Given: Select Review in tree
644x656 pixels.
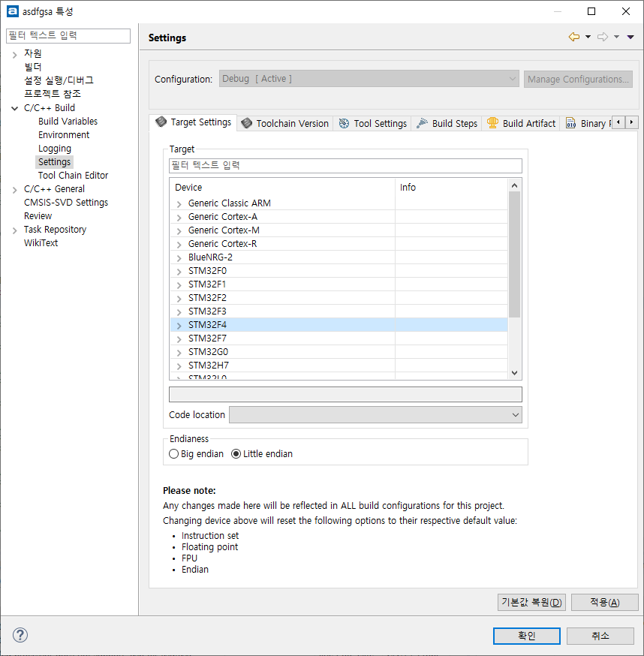Looking at the screenshot, I should tap(38, 216).
